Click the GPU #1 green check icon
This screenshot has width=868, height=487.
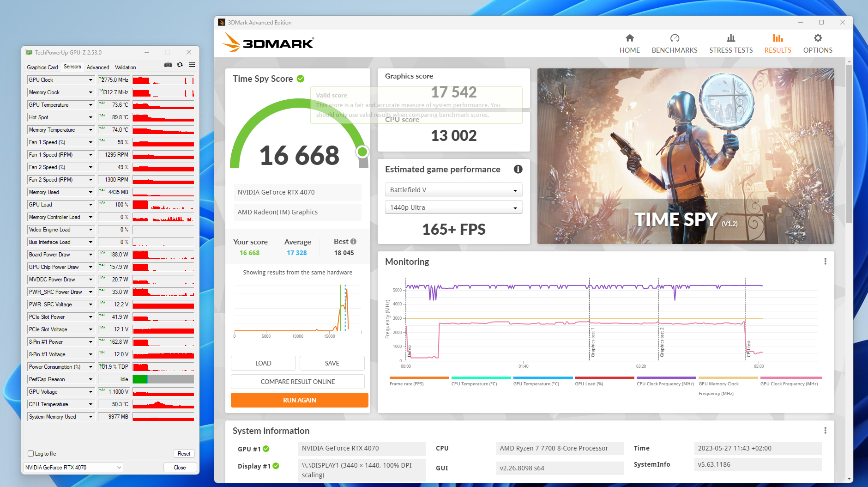pos(266,449)
